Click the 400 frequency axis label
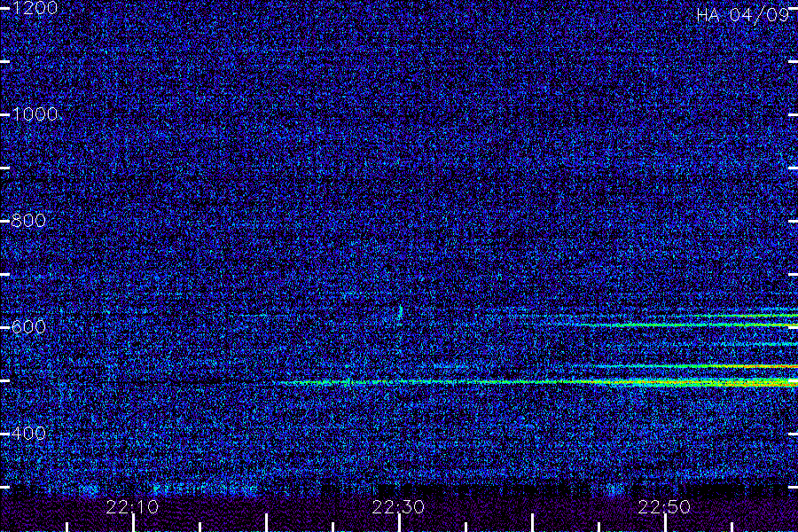Viewport: 798px width, 532px height. [x=28, y=433]
